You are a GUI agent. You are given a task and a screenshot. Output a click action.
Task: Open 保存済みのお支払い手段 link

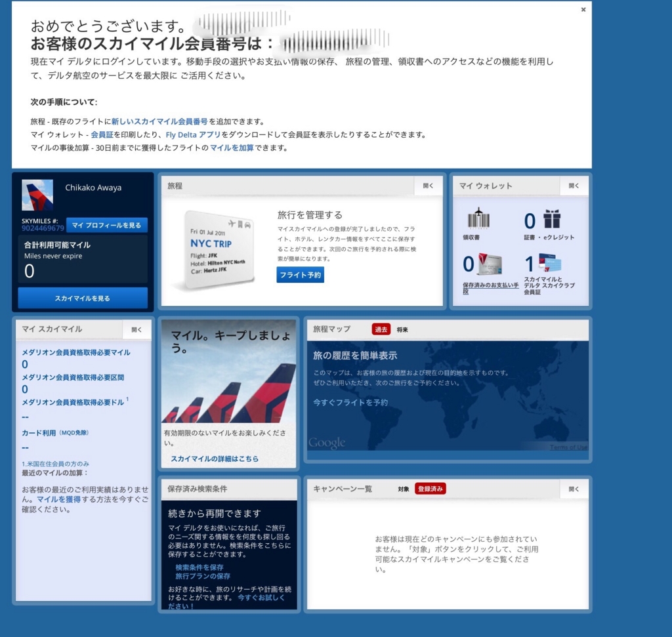[491, 288]
